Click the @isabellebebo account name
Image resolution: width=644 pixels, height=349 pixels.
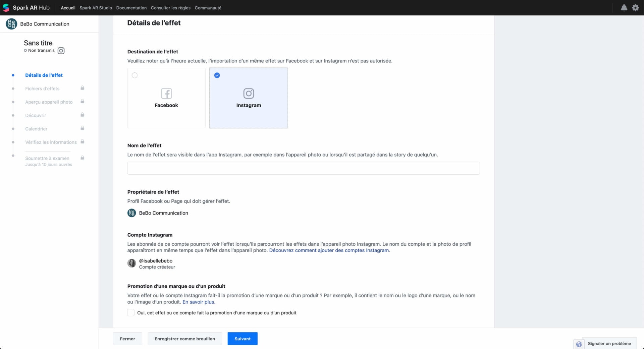156,261
